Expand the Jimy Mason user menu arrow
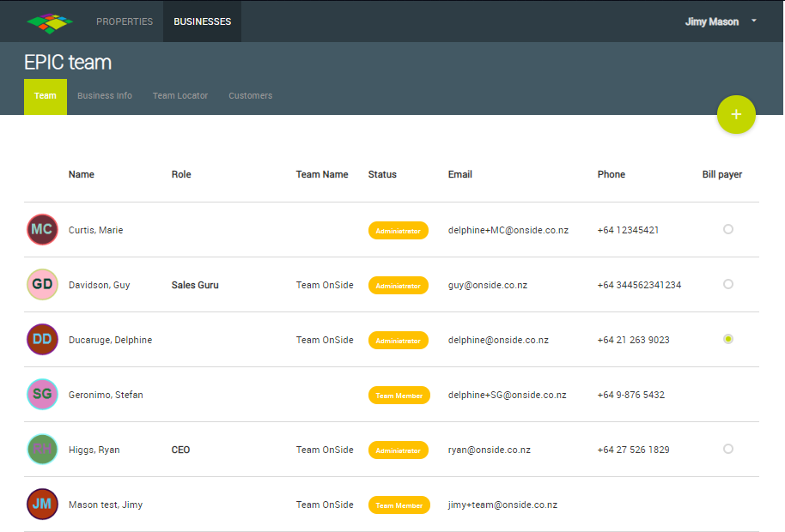The image size is (785, 532). tap(754, 21)
